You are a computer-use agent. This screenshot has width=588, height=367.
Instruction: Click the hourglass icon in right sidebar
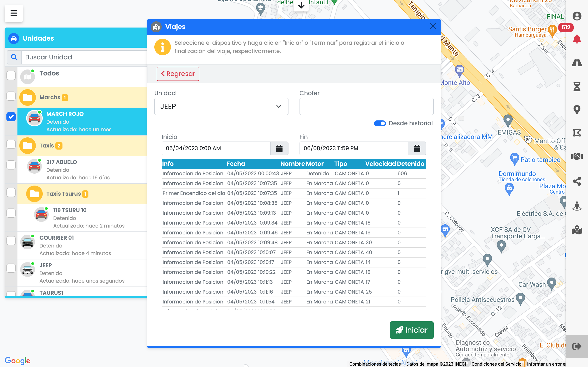pos(577,86)
